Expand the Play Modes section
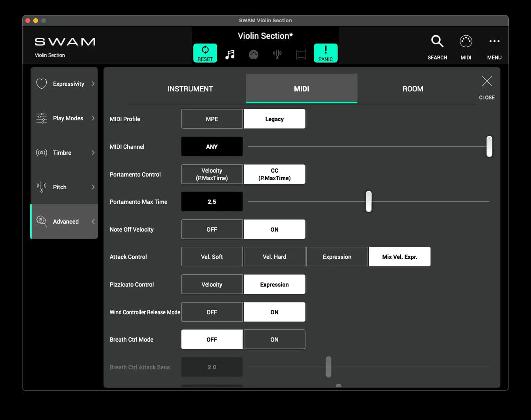 click(x=64, y=118)
